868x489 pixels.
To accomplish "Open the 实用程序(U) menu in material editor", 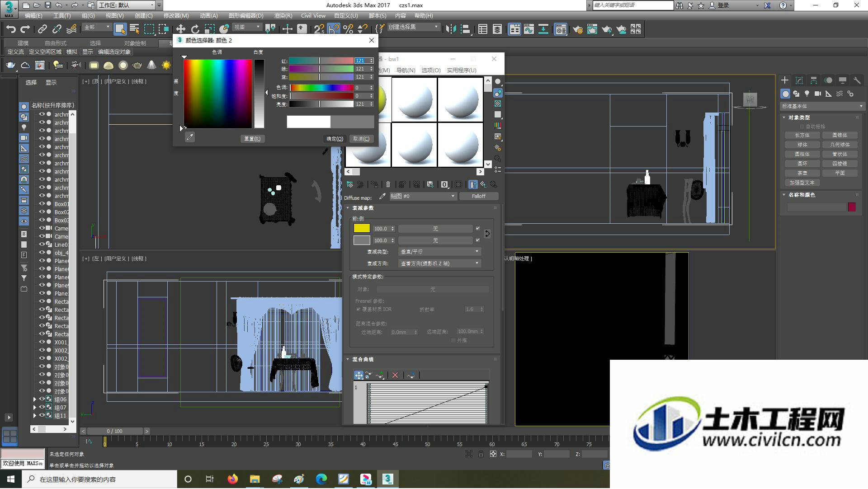I will click(x=461, y=71).
